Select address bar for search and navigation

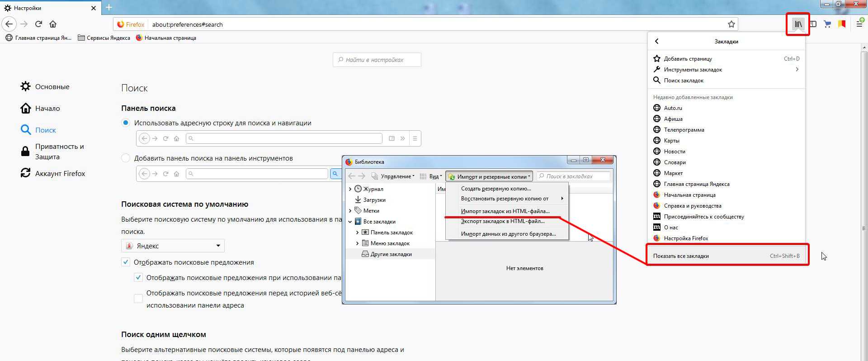[126, 123]
